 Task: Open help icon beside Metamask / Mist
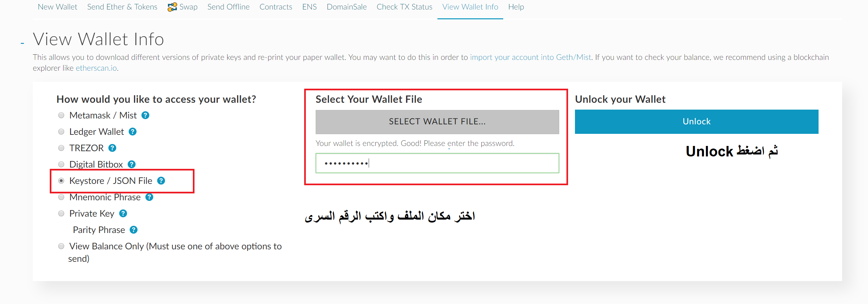click(x=145, y=115)
